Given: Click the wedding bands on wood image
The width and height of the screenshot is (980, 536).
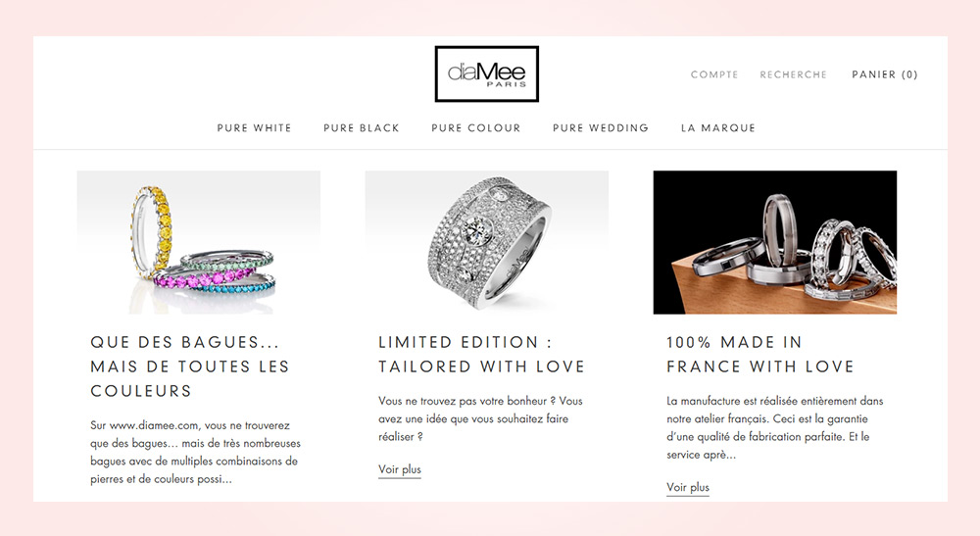Looking at the screenshot, I should [x=775, y=242].
